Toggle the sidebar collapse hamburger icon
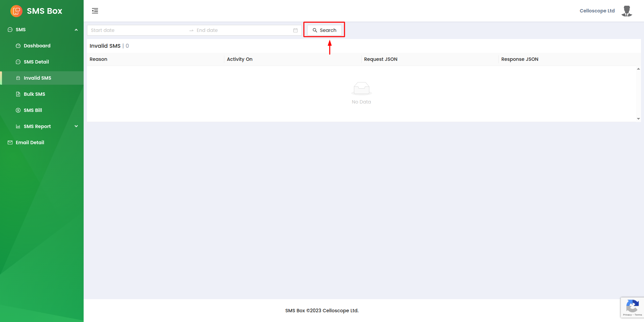The height and width of the screenshot is (322, 644). 95,11
